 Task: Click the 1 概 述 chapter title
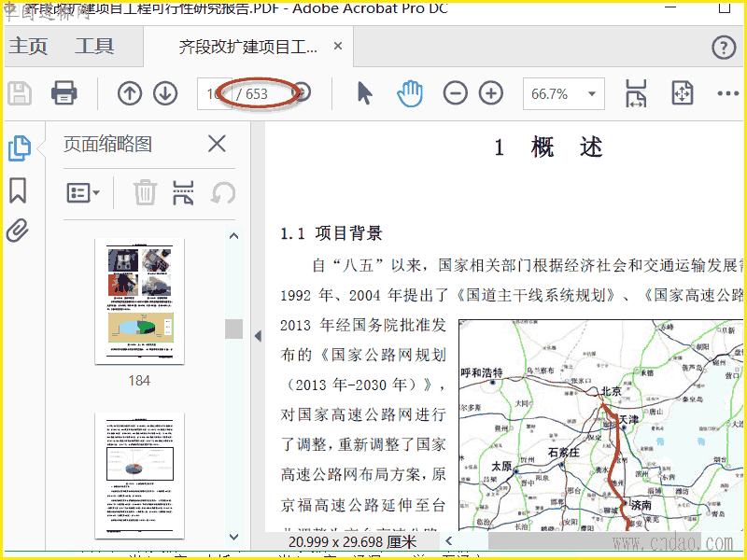pyautogui.click(x=548, y=147)
